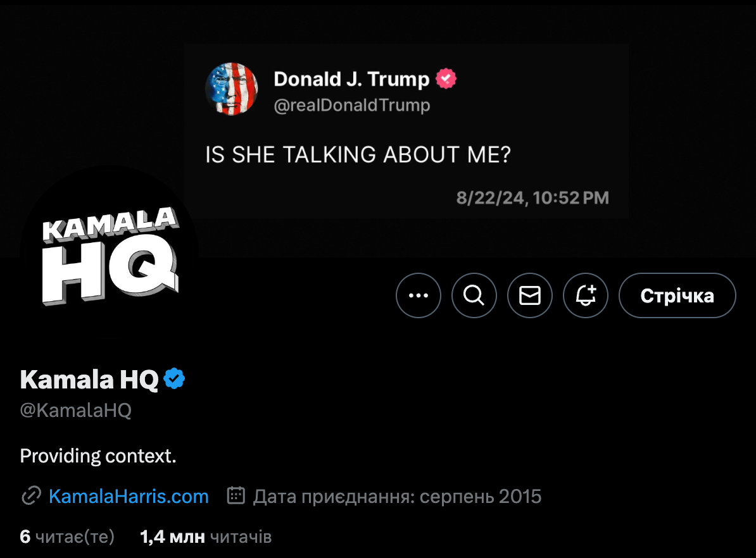Screen dimensions: 756x558
Task: Open the header image at tweet timestamp
Action: [532, 198]
